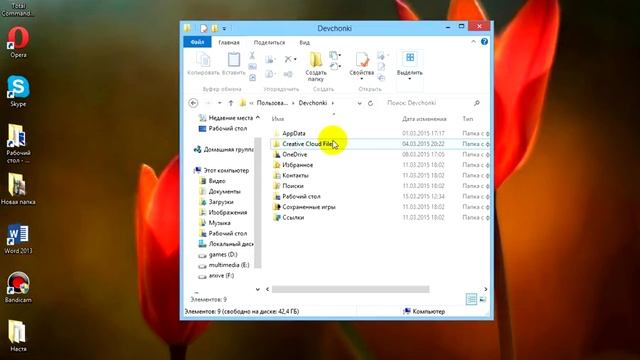This screenshot has width=640, height=360.
Task: Click the Пользова... breadcrumb segment
Action: click(x=272, y=103)
